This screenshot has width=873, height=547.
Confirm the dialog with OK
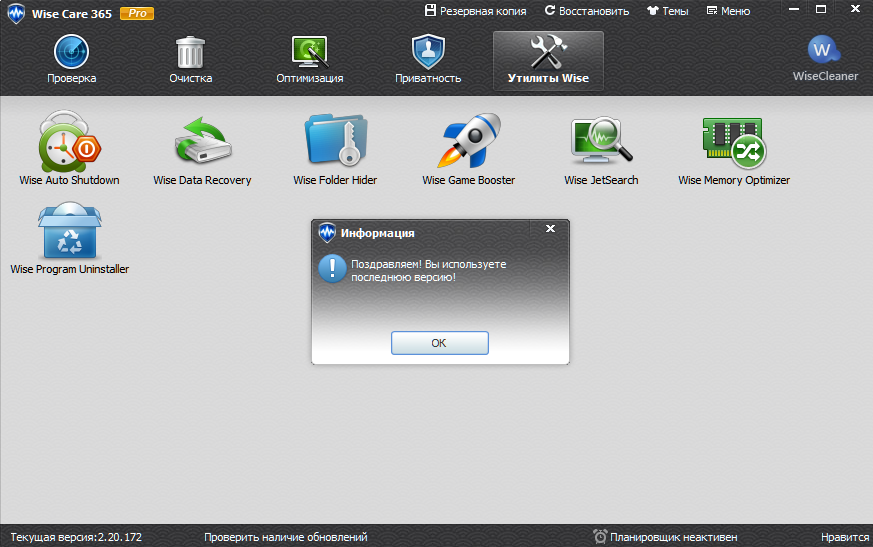(x=440, y=343)
